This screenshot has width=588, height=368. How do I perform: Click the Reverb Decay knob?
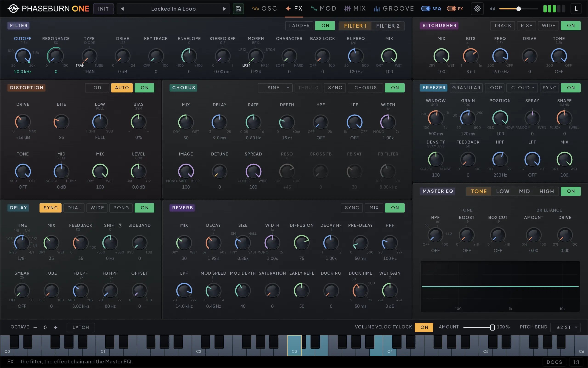[213, 243]
